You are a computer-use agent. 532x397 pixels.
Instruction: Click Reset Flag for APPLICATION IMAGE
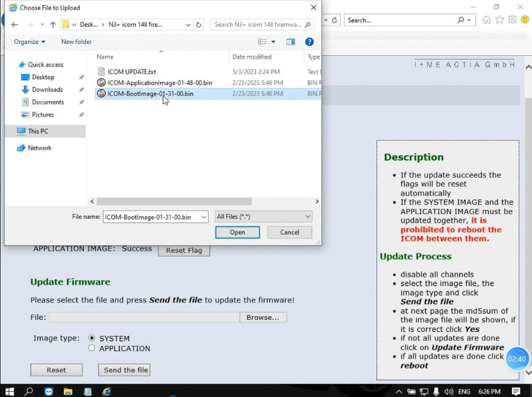(184, 251)
